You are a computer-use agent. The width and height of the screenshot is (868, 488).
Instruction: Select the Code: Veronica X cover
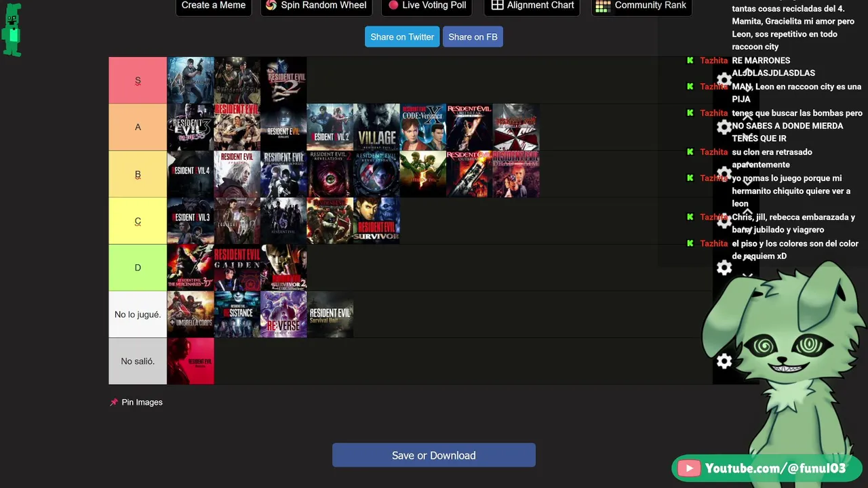pyautogui.click(x=424, y=127)
